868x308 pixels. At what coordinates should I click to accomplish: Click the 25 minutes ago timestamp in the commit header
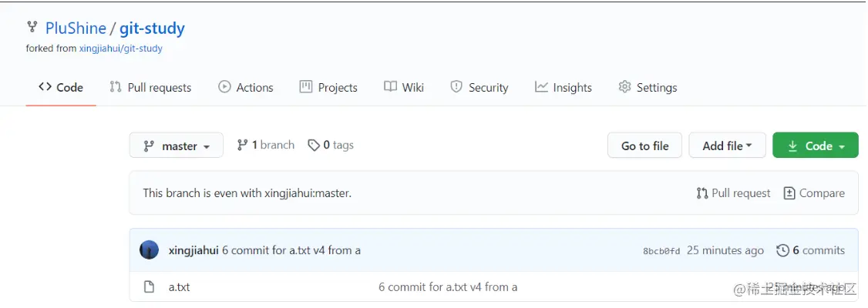[x=725, y=250]
